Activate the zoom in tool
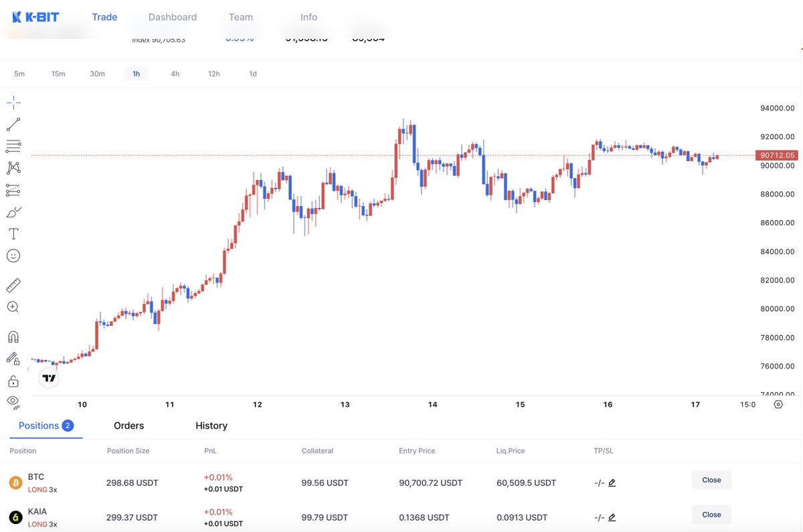Image resolution: width=803 pixels, height=532 pixels. pyautogui.click(x=13, y=307)
